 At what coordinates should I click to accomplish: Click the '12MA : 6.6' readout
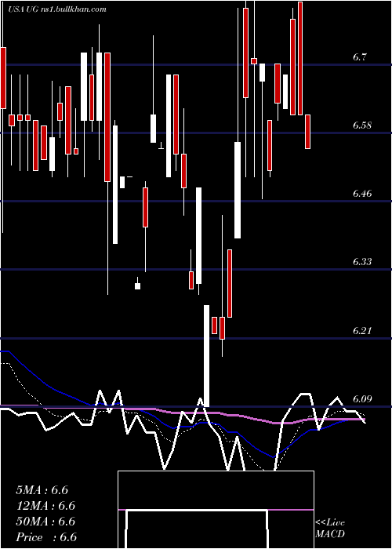point(45,506)
